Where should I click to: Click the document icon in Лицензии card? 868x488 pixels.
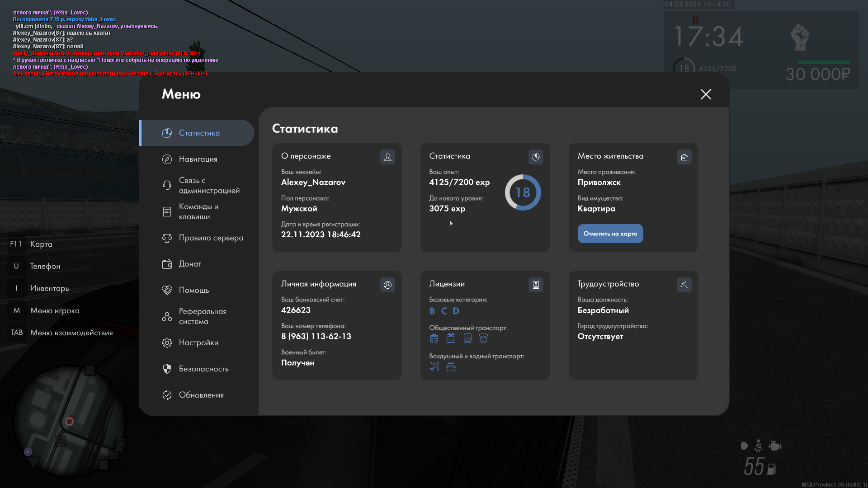tap(536, 285)
